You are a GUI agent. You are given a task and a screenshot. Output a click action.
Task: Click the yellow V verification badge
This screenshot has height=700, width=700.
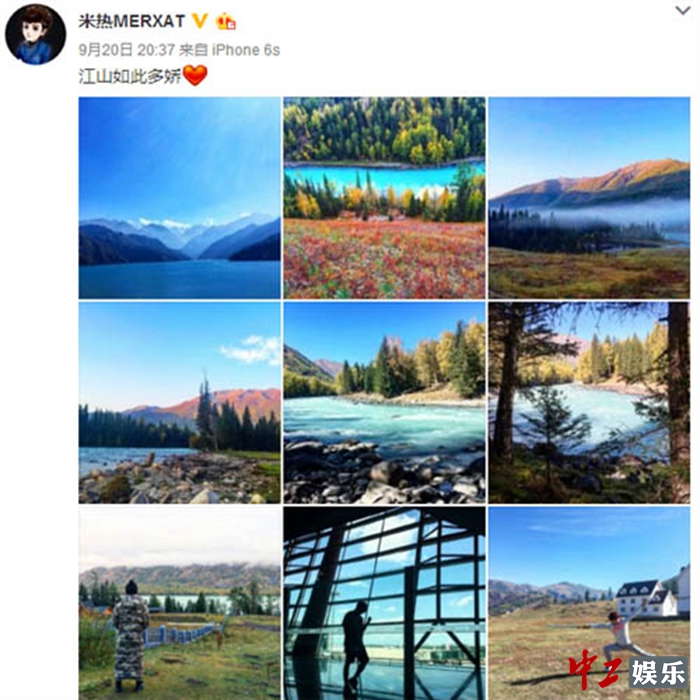pyautogui.click(x=200, y=21)
